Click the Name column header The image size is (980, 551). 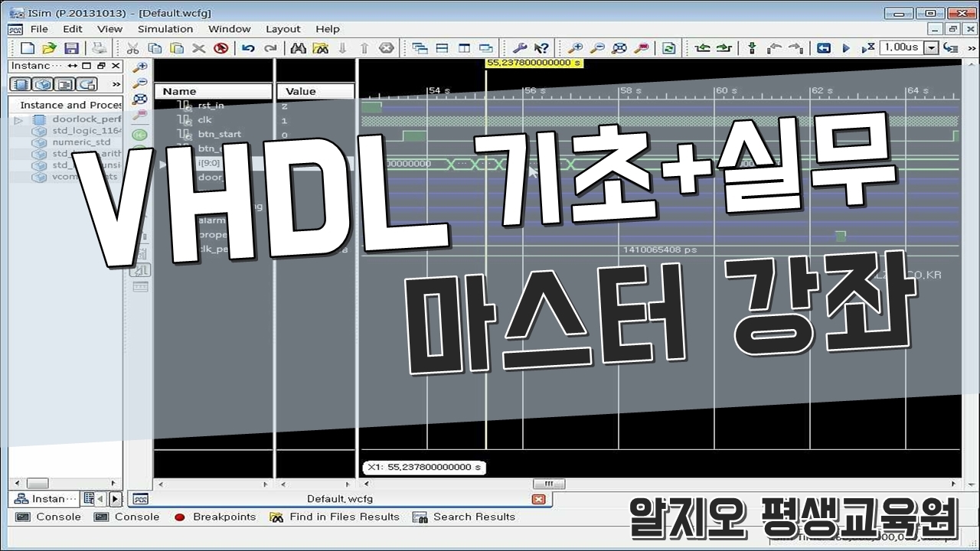(x=214, y=91)
